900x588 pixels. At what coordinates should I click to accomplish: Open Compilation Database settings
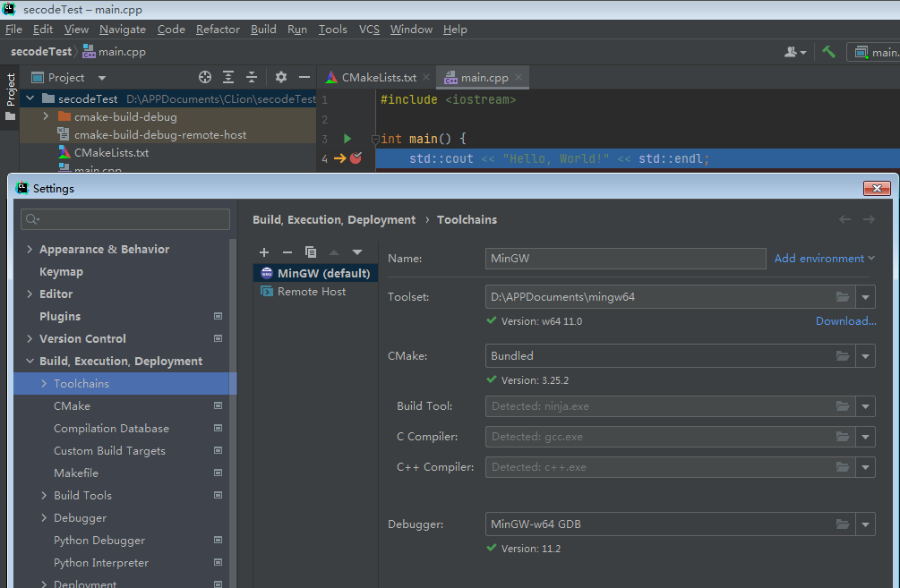tap(111, 428)
